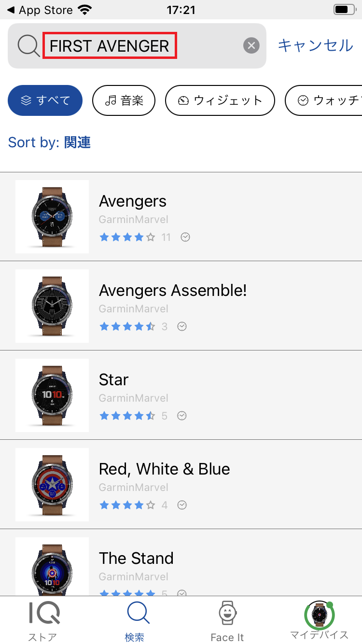Tap the Star watch face thumbnail
Viewport: 362px width, 644px height.
[x=52, y=395]
